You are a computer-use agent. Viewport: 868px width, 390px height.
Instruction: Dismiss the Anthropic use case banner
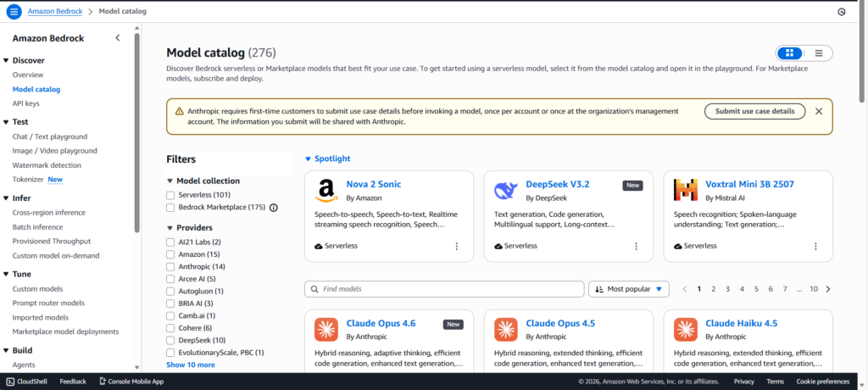pos(819,111)
